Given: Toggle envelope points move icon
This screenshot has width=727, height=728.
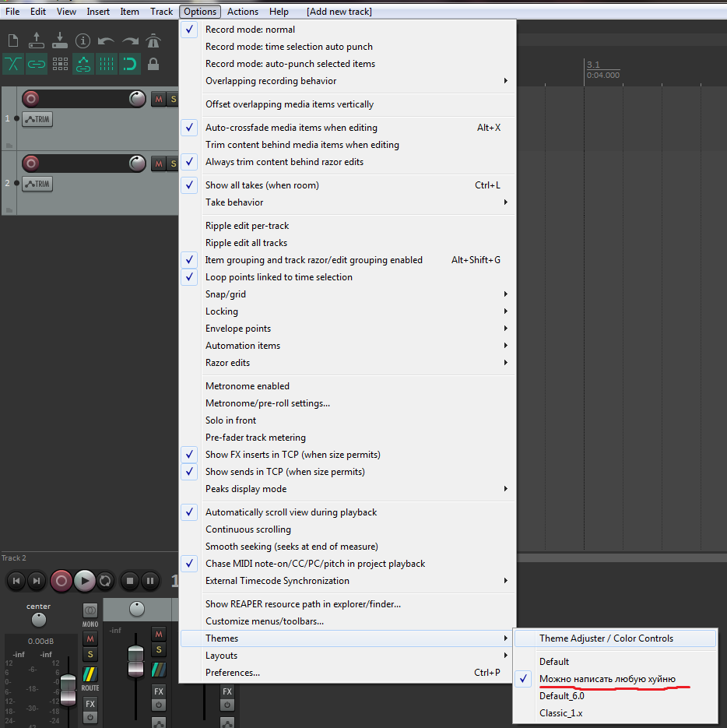Looking at the screenshot, I should click(83, 64).
